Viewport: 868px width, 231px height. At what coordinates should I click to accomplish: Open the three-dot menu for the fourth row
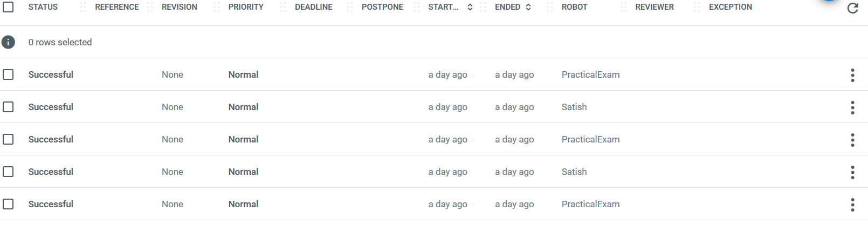(x=852, y=172)
